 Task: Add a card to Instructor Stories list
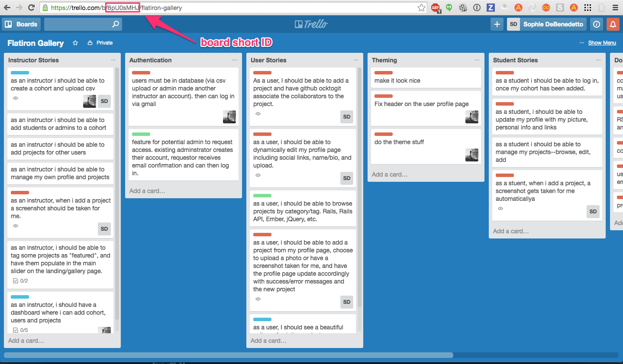(x=26, y=341)
